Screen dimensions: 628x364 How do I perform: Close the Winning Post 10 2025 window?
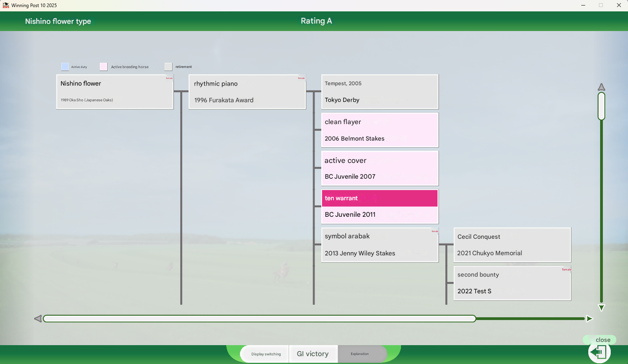click(619, 5)
